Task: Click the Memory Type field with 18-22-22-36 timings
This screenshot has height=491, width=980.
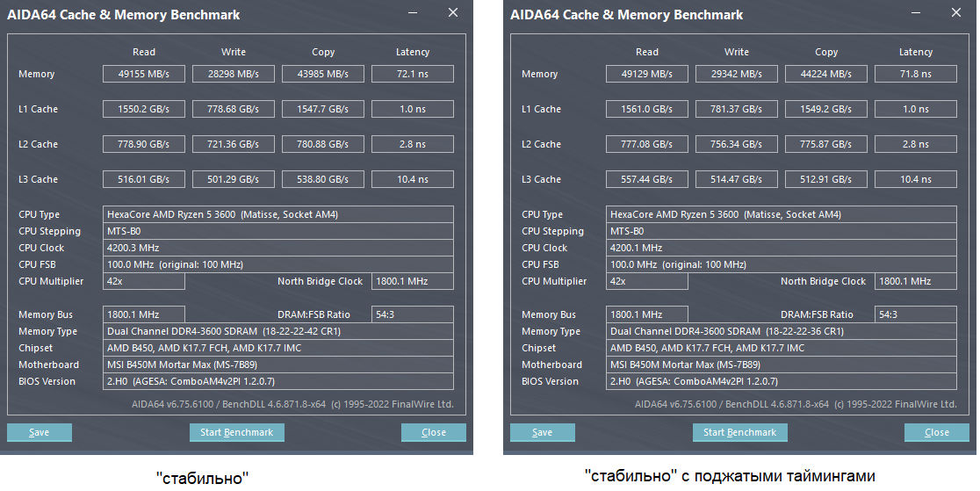Action: (782, 331)
